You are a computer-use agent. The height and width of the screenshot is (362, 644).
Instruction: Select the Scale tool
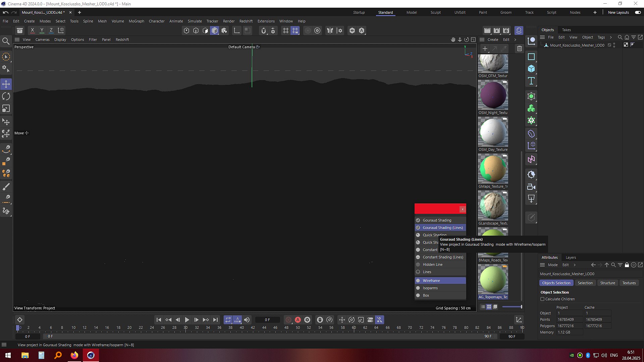coord(6,109)
